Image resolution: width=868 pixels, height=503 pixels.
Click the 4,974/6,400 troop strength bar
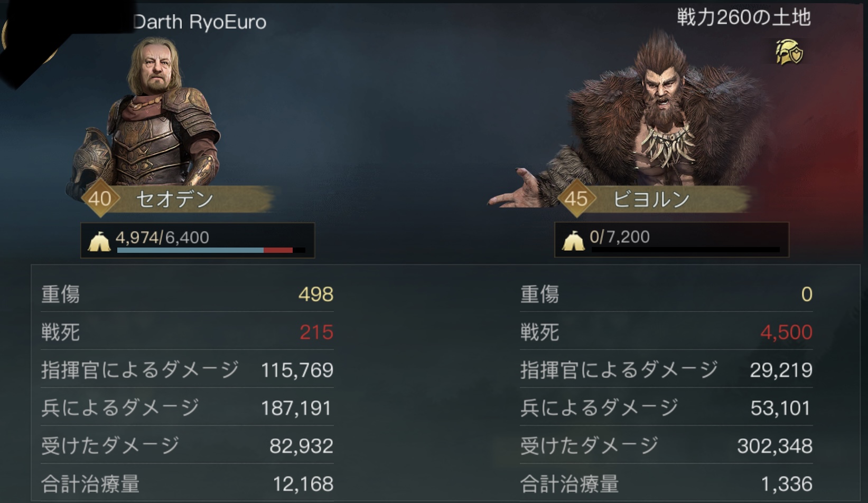coord(198,240)
